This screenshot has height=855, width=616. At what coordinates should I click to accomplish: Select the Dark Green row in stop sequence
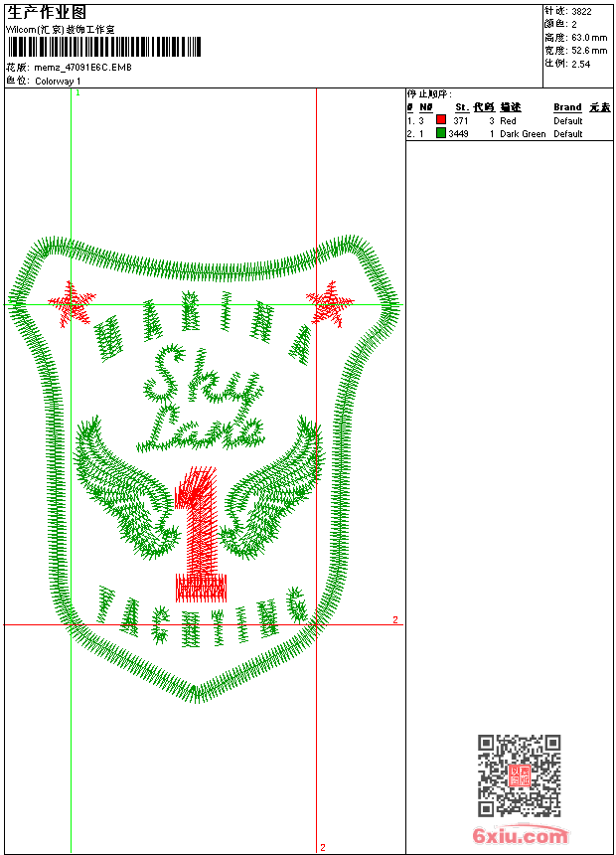pyautogui.click(x=507, y=133)
